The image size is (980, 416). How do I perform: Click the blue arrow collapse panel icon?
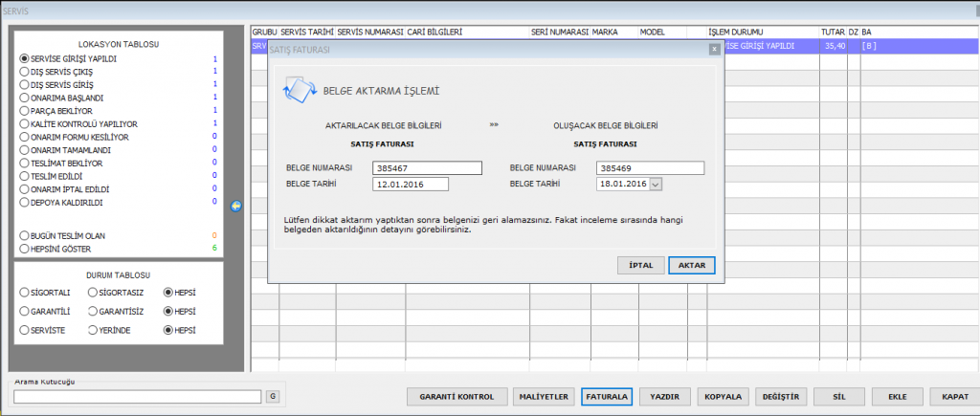coord(235,206)
